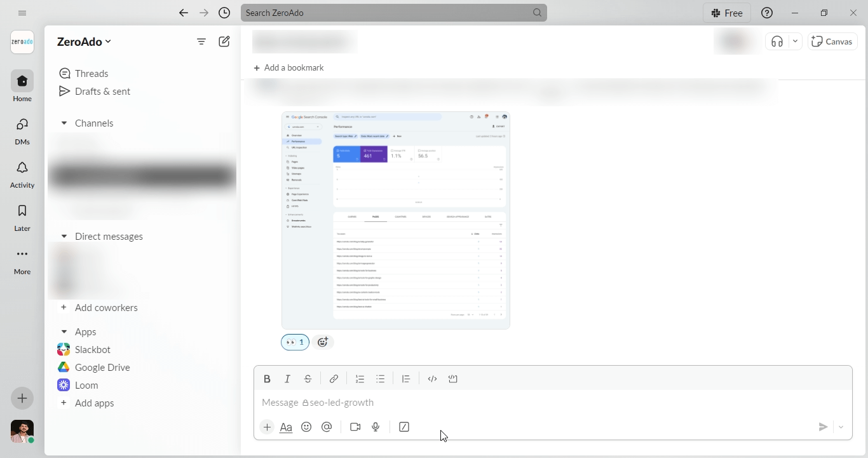This screenshot has width=868, height=458.
Task: Open the Help question mark icon
Action: click(767, 13)
